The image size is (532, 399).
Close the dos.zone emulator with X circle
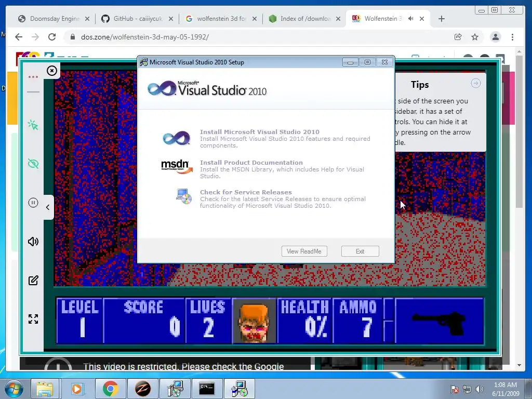point(52,71)
